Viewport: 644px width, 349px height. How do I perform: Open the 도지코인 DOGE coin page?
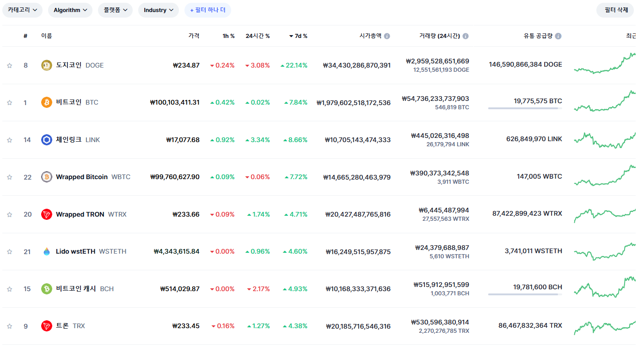point(80,65)
